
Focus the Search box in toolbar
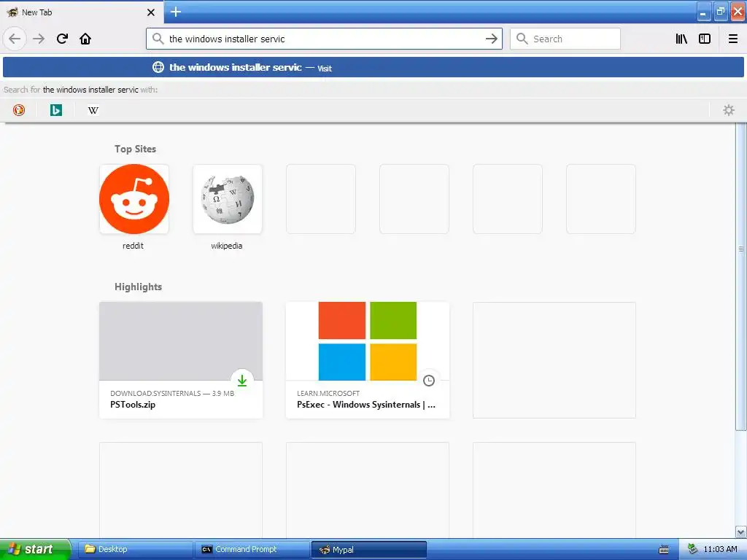click(x=565, y=39)
